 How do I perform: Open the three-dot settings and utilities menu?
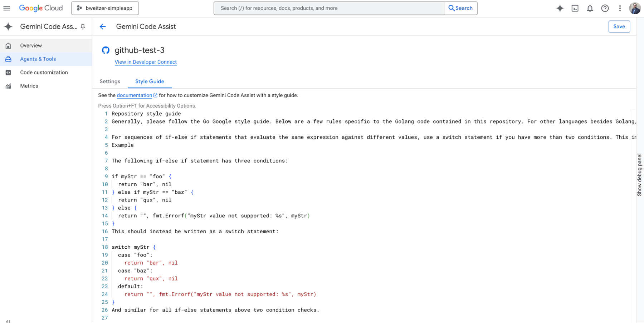[x=620, y=8]
